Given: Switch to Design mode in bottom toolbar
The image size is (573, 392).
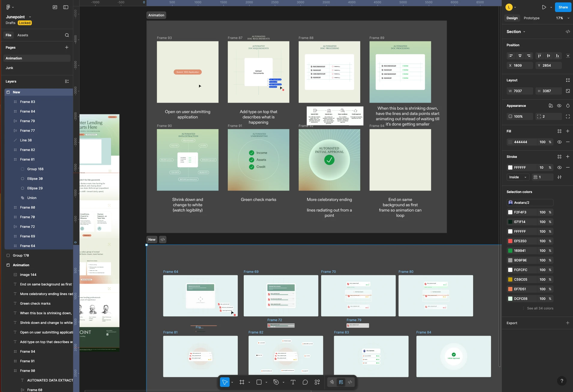Looking at the screenshot, I should click(x=341, y=382).
